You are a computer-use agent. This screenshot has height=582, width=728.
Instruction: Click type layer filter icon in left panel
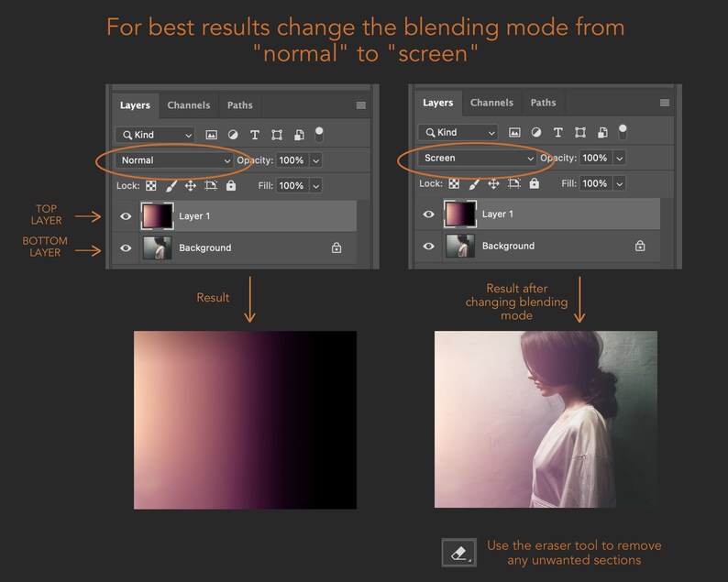[254, 135]
